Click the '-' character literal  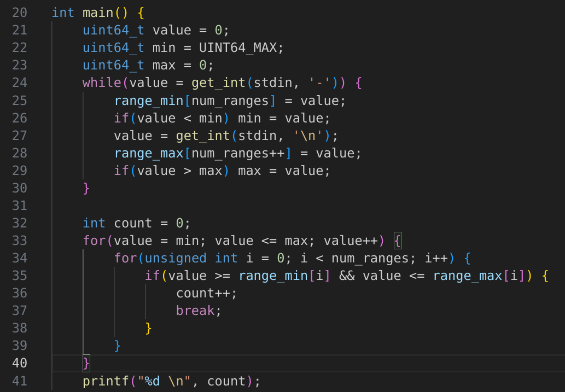pyautogui.click(x=320, y=83)
